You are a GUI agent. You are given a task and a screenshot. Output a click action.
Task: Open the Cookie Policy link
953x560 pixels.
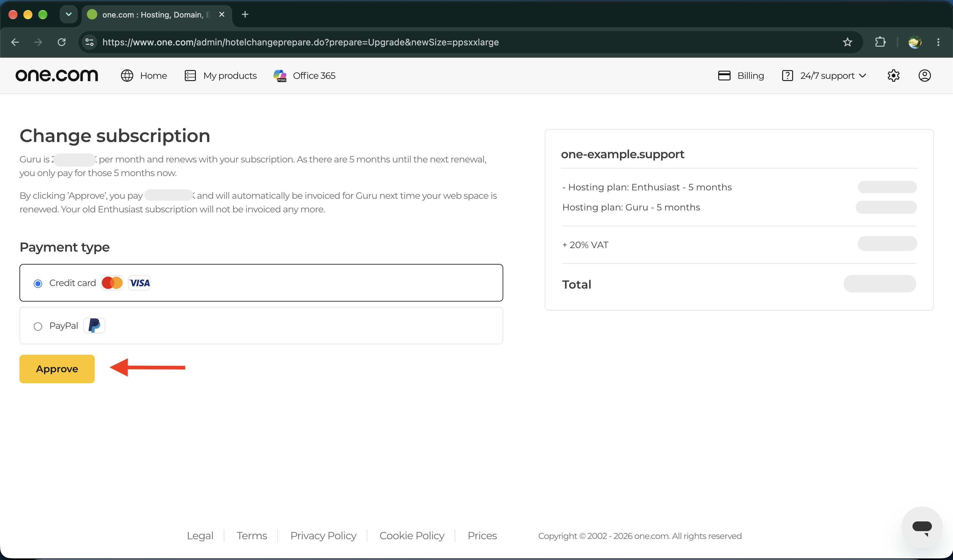click(412, 536)
